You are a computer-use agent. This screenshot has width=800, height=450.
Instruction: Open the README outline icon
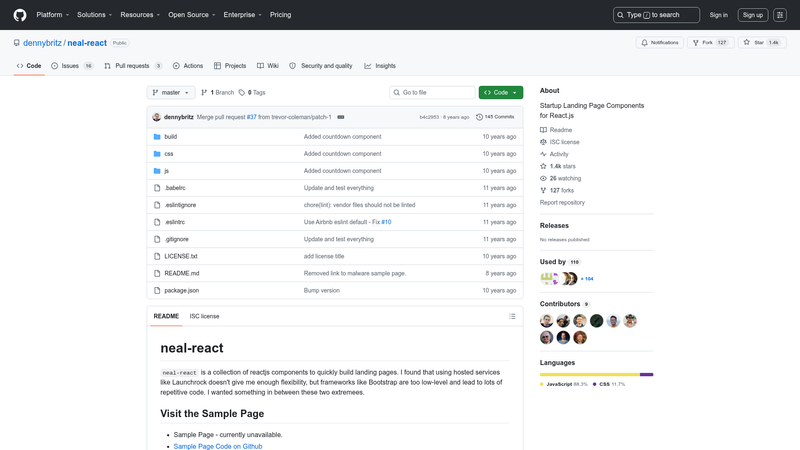point(512,316)
